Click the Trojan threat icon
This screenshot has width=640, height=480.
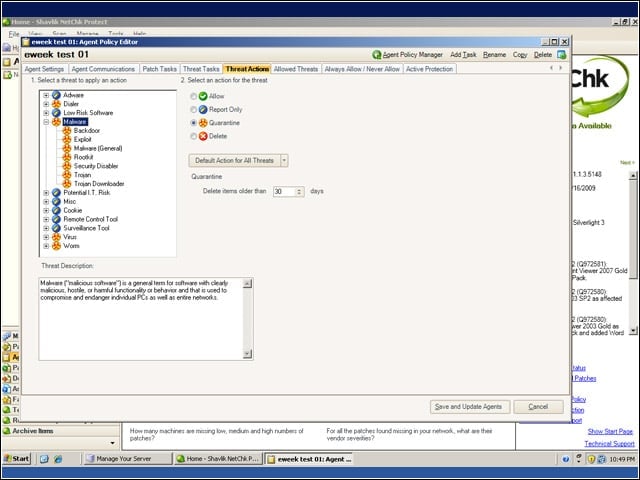[67, 175]
